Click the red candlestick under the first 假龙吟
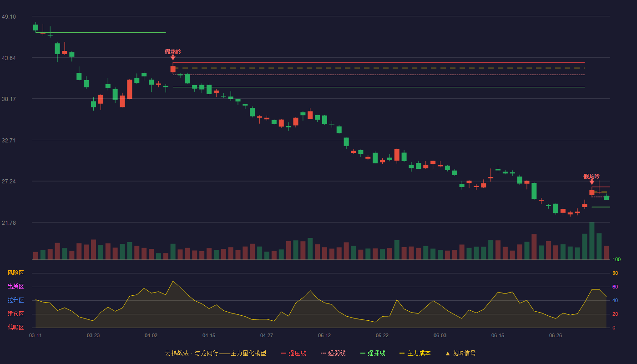This screenshot has width=637, height=364. (x=173, y=69)
